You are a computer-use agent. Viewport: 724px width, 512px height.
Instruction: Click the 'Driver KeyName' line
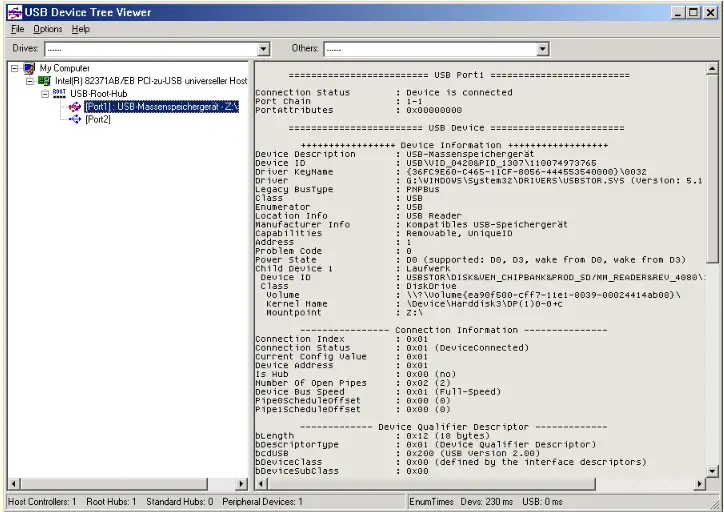pyautogui.click(x=451, y=172)
